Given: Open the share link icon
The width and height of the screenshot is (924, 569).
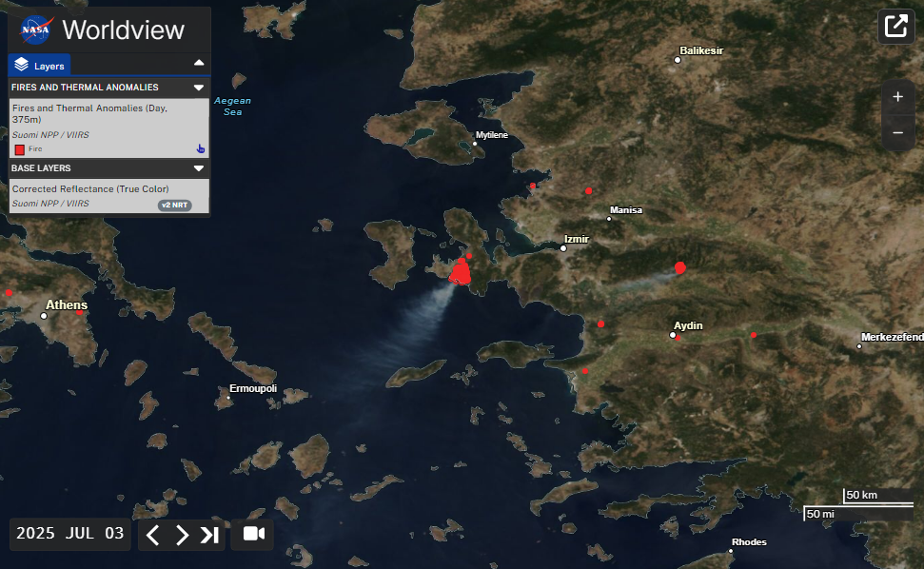Looking at the screenshot, I should point(895,26).
